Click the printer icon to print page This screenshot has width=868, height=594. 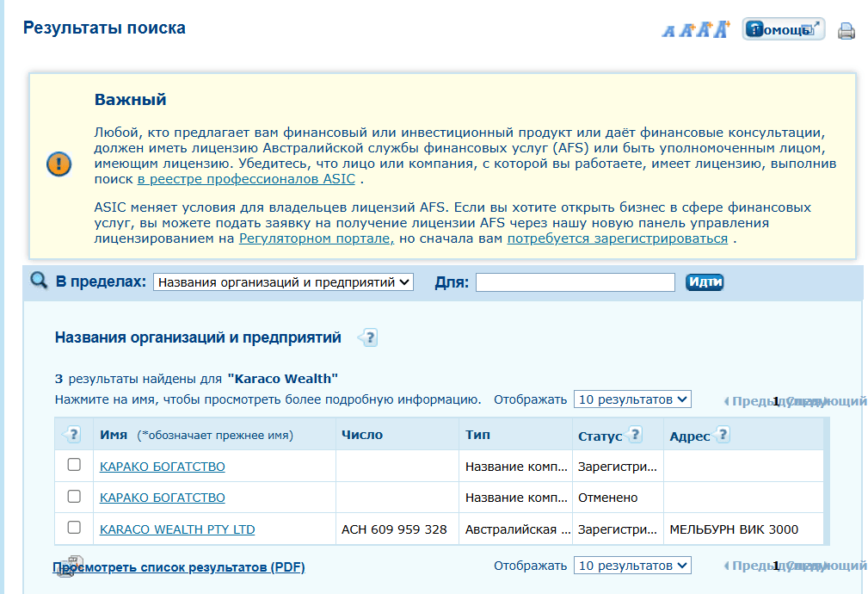pyautogui.click(x=846, y=31)
